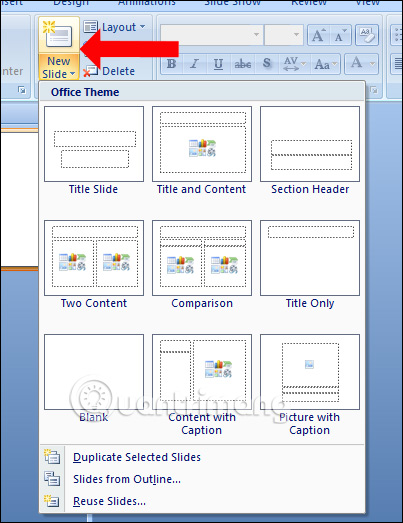
Task: Select the Content with Caption layout thumbnail
Action: click(x=202, y=372)
